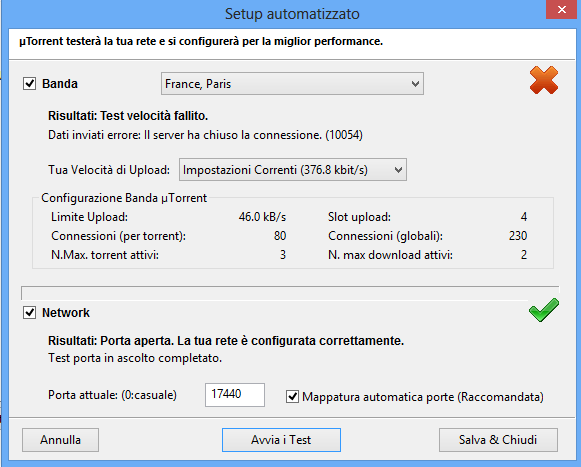Click the test progress bar
The image size is (581, 467).
pyautogui.click(x=290, y=293)
